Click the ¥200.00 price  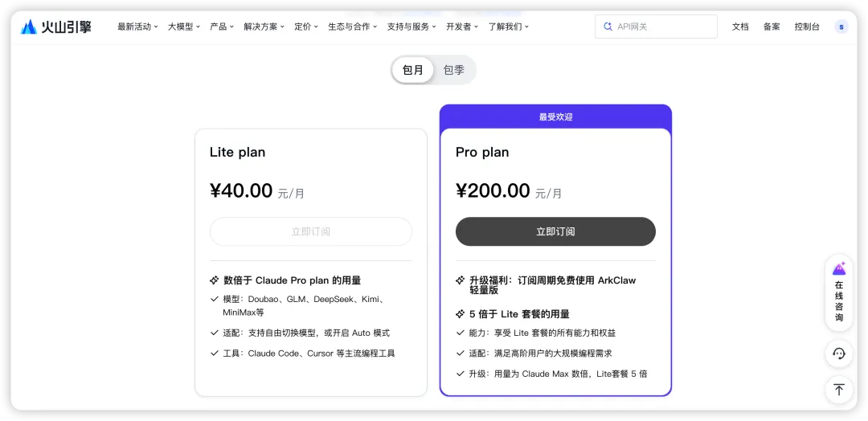tap(493, 191)
